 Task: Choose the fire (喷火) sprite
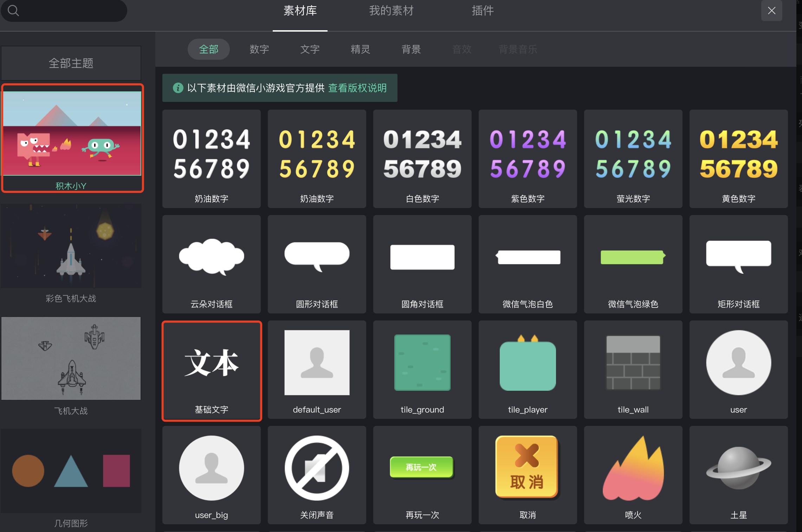pos(633,474)
